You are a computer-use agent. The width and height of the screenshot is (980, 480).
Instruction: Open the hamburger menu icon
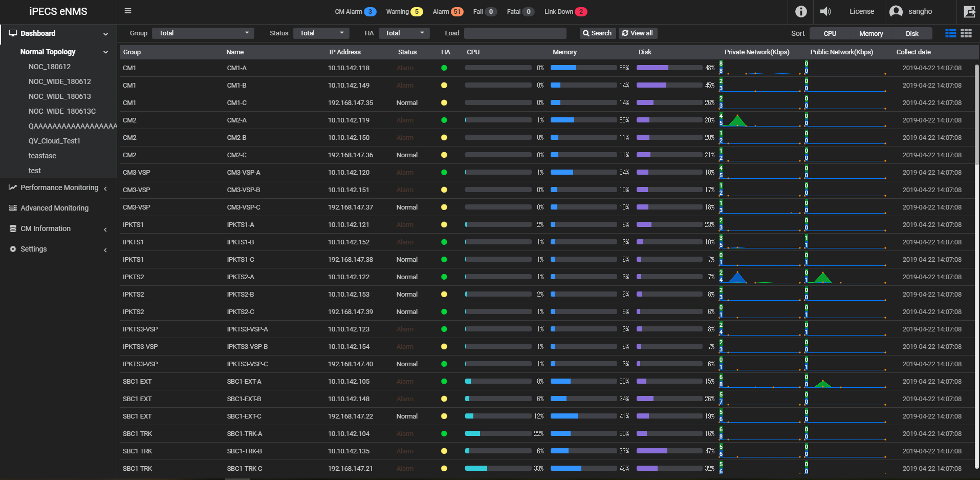tap(128, 11)
